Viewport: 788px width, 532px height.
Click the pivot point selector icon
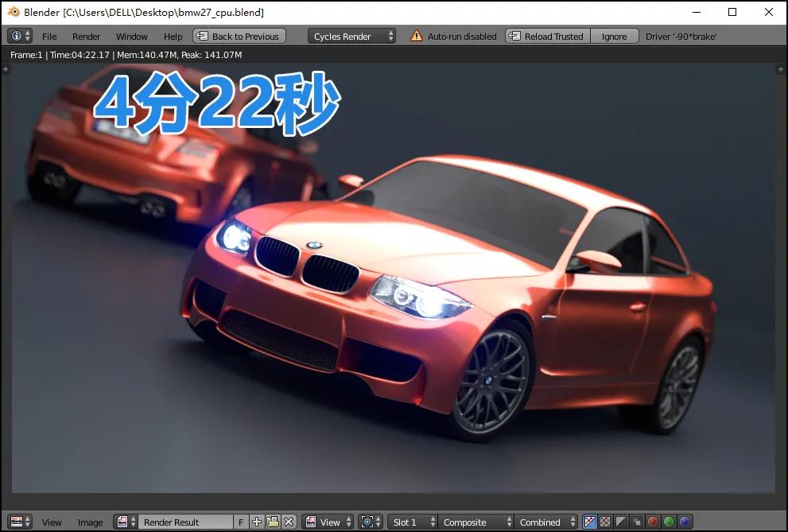click(370, 522)
